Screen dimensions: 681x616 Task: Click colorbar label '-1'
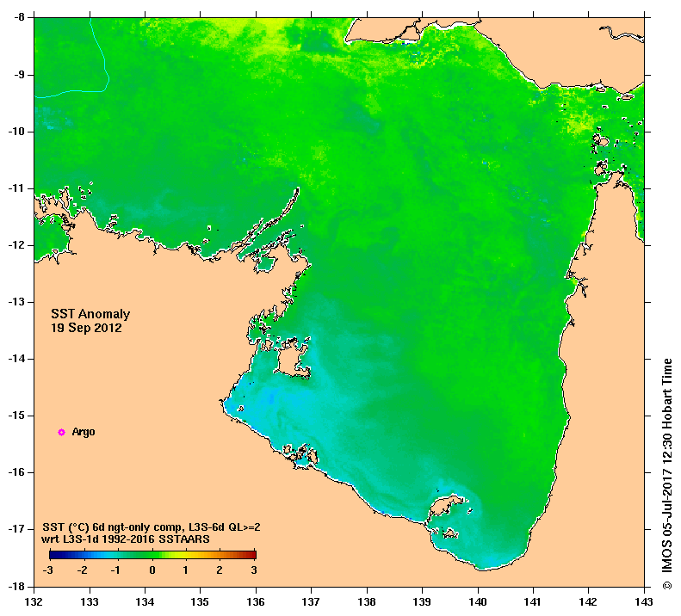point(115,570)
